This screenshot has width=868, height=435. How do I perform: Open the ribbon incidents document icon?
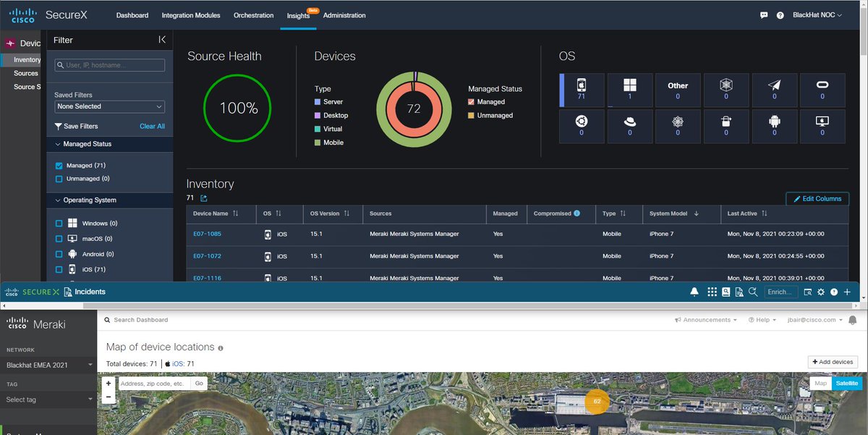tap(739, 292)
